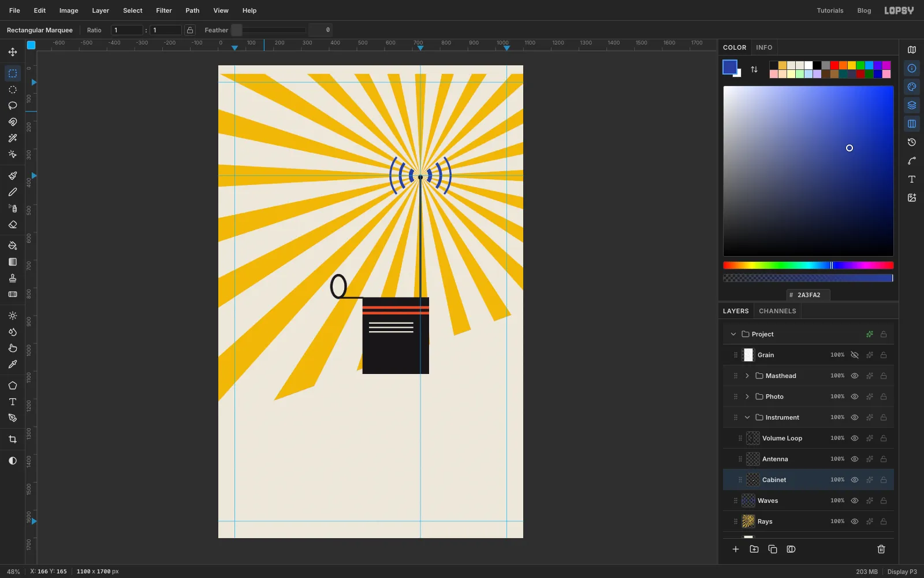The width and height of the screenshot is (924, 578).
Task: Select the Paint Bucket tool
Action: coord(13,246)
